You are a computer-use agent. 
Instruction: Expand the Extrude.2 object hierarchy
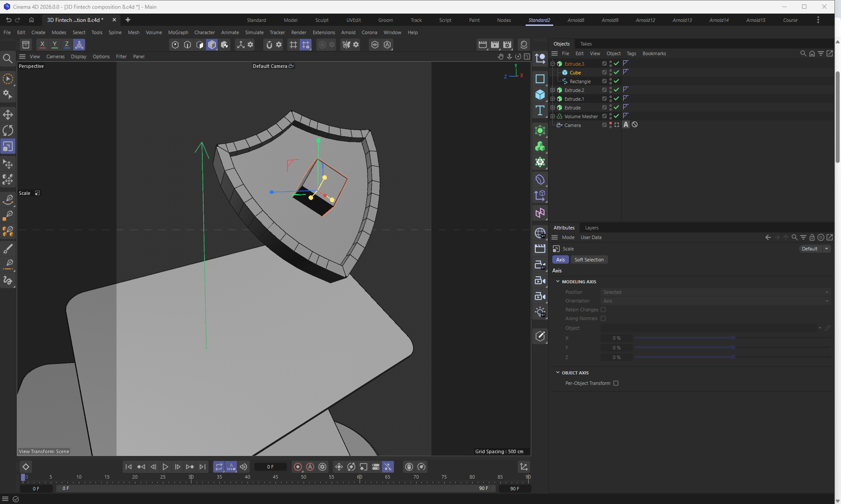pyautogui.click(x=553, y=90)
